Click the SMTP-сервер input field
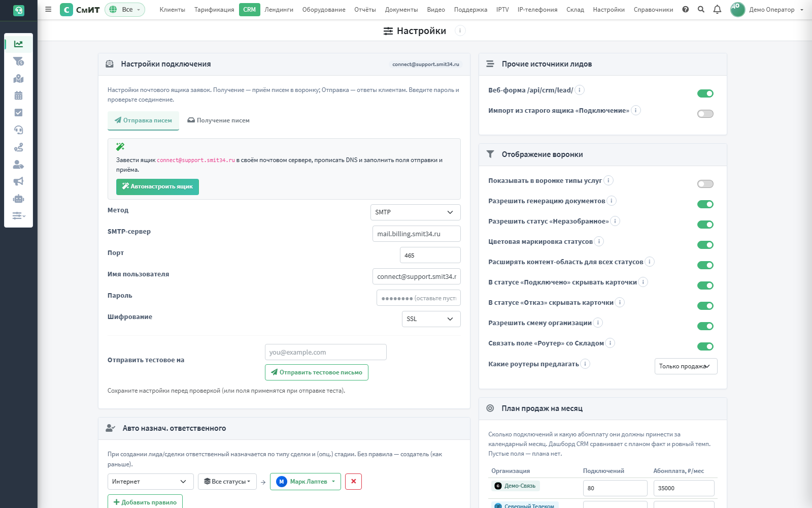Viewport: 812px width, 508px height. (x=417, y=234)
